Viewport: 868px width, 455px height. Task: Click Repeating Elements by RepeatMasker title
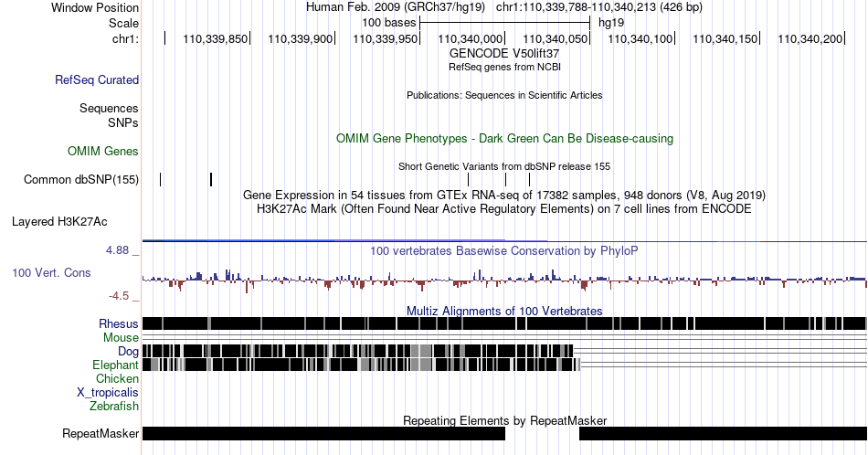[x=504, y=420]
